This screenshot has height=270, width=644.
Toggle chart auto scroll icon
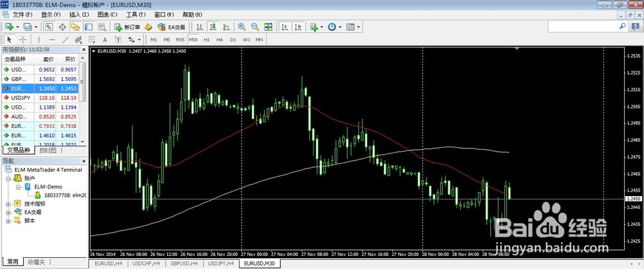tap(284, 27)
